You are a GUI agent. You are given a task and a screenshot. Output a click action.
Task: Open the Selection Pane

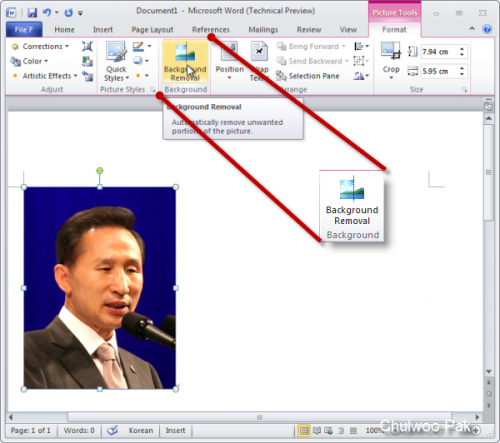click(308, 76)
